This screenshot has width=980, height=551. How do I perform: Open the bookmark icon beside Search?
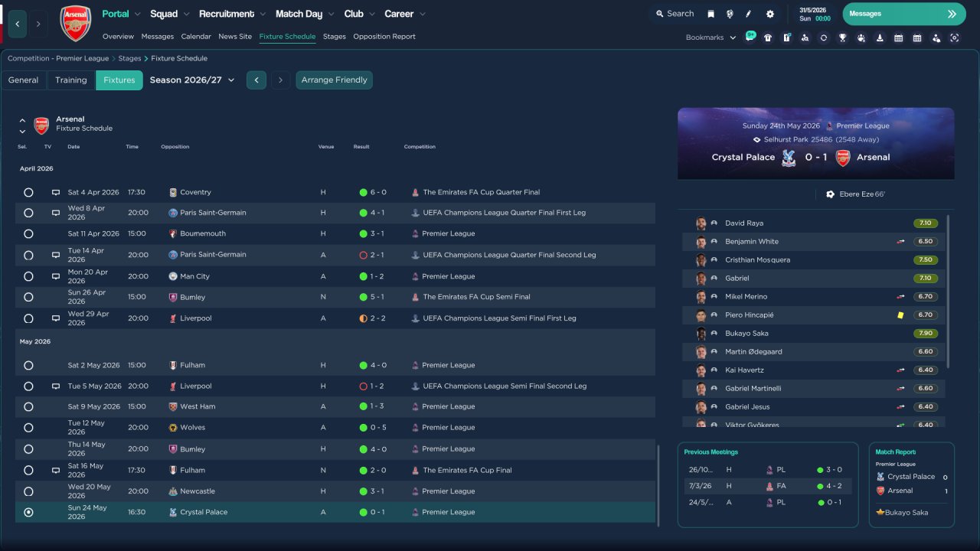click(710, 14)
